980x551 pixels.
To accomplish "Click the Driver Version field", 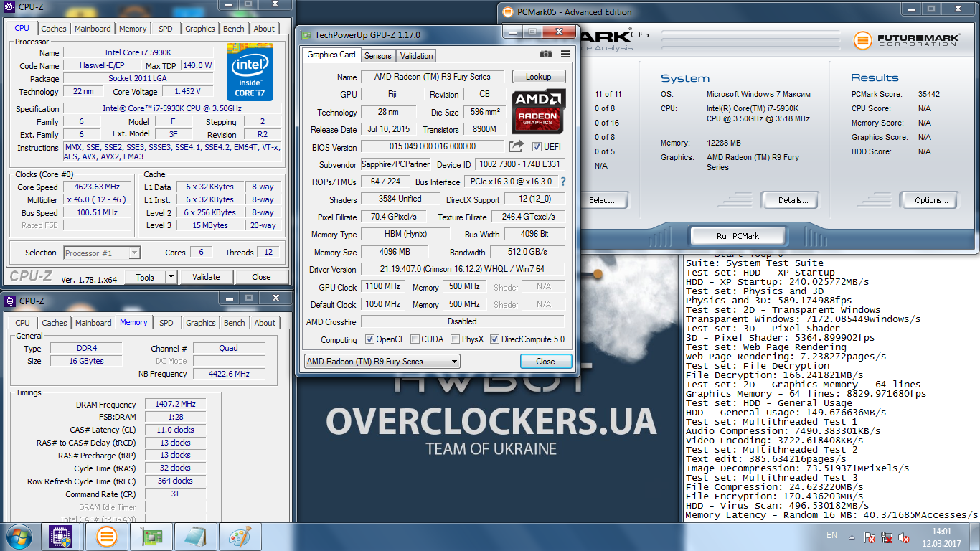I will point(462,269).
